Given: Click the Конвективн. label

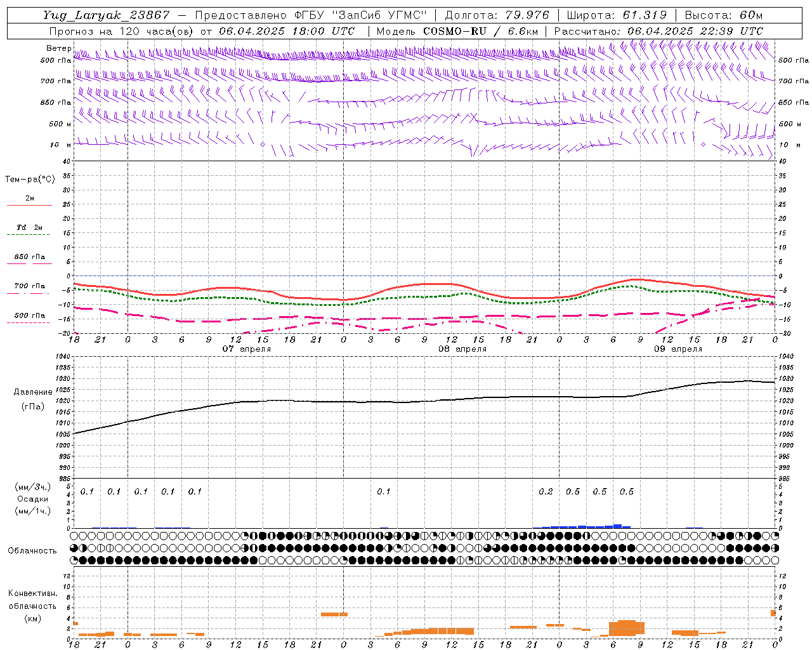Looking at the screenshot, I should coord(32,594).
